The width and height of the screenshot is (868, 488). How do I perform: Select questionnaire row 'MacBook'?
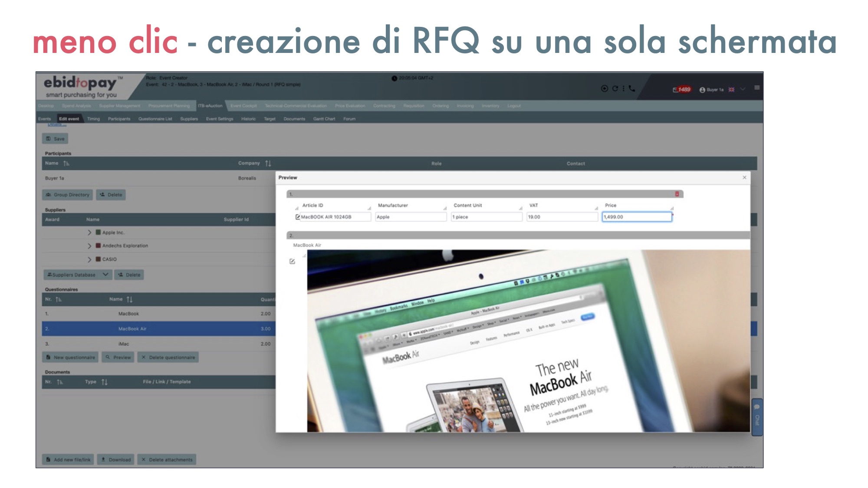[x=159, y=314]
